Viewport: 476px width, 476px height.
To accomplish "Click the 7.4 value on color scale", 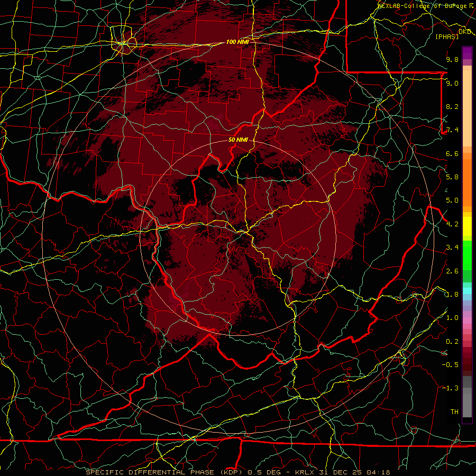I will coord(452,130).
